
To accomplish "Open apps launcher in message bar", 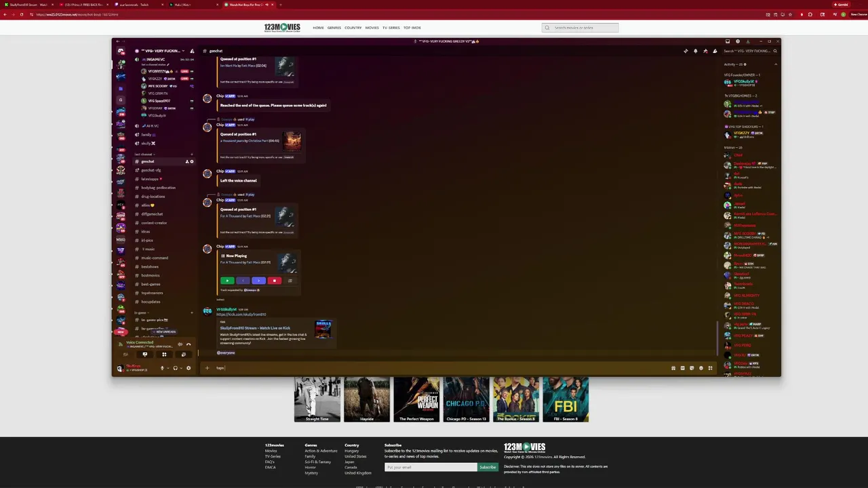I will tap(710, 368).
